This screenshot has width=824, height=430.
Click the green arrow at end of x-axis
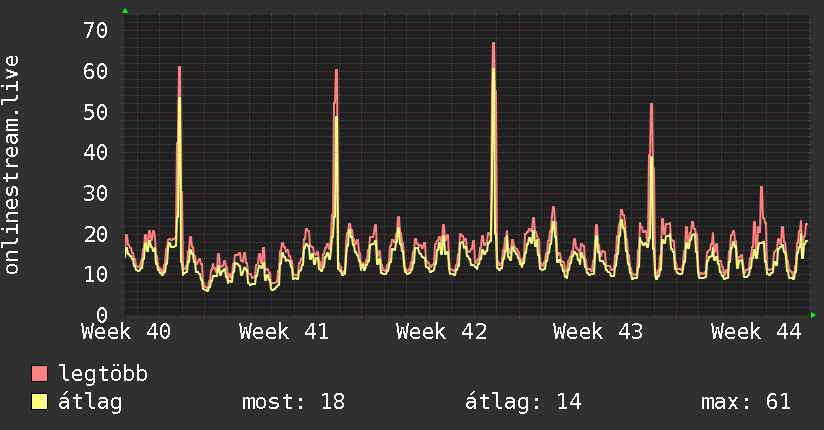(x=813, y=315)
